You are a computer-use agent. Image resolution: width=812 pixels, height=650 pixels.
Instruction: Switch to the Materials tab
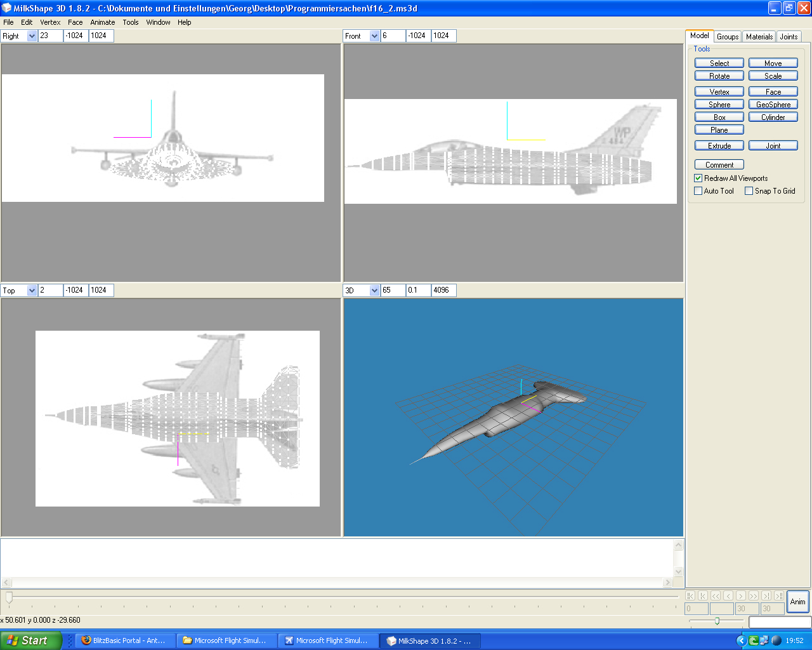759,37
